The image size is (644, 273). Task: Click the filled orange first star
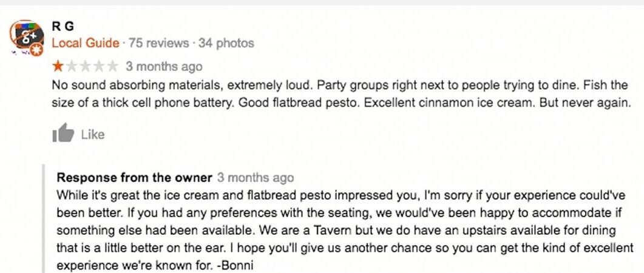tap(58, 66)
